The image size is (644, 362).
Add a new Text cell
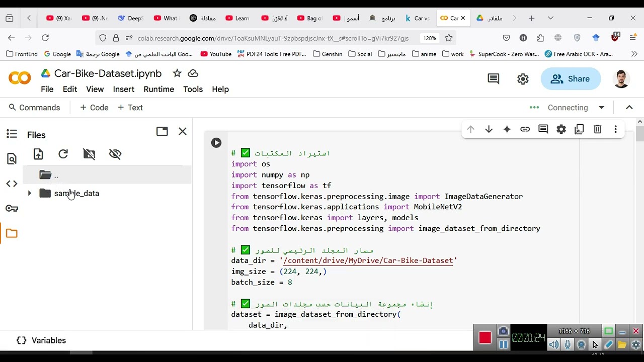point(130,108)
